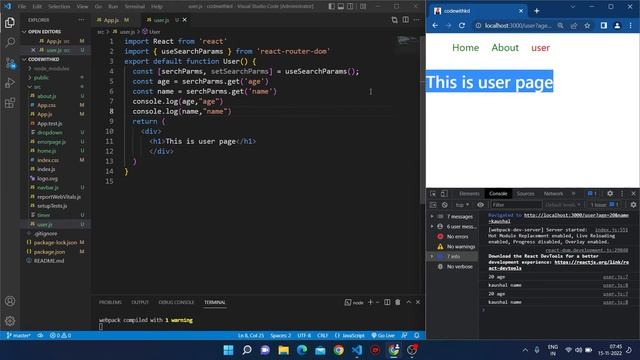
Task: Click Go Live in the status bar
Action: pos(383,336)
